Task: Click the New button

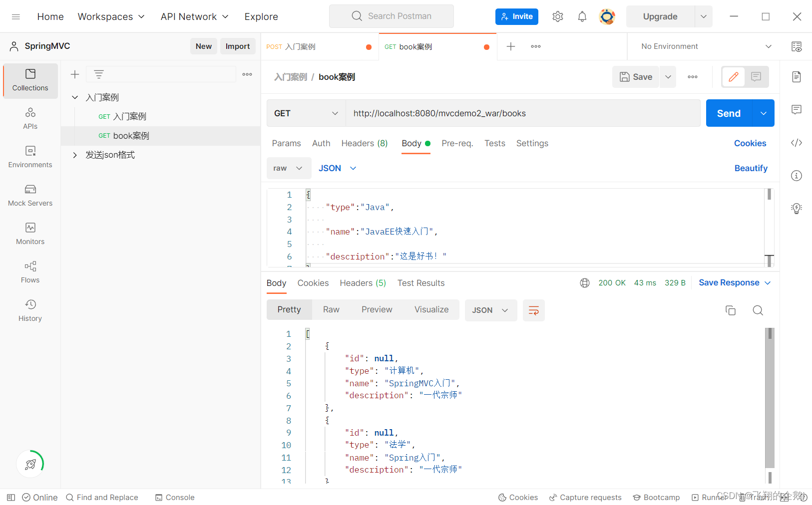Action: pyautogui.click(x=204, y=46)
